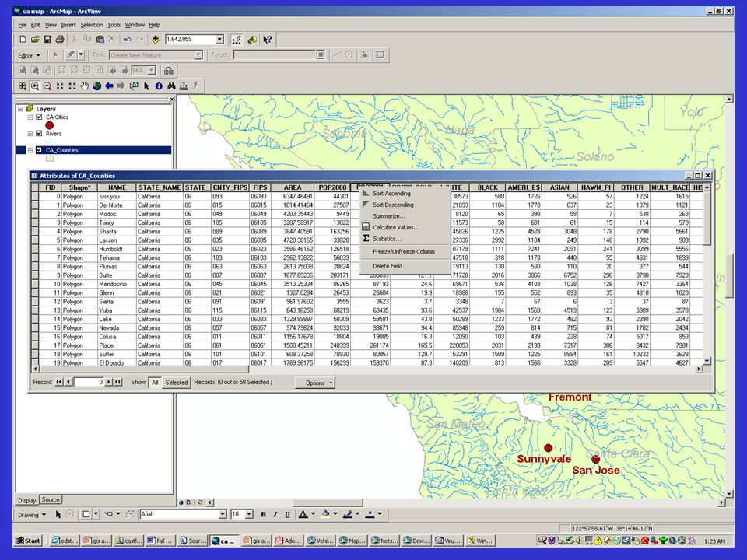Open the Editor toolbar pencil icon
Image resolution: width=747 pixels, height=560 pixels.
(x=237, y=40)
